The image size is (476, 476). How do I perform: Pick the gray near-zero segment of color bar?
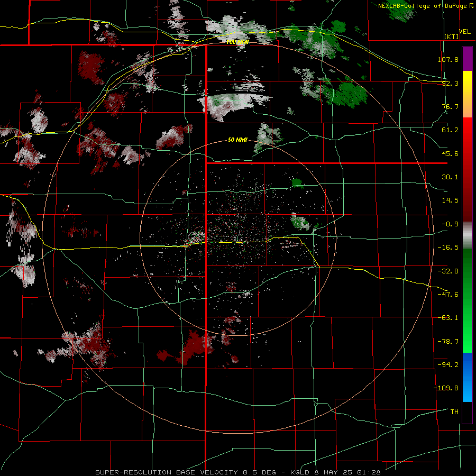(467, 235)
